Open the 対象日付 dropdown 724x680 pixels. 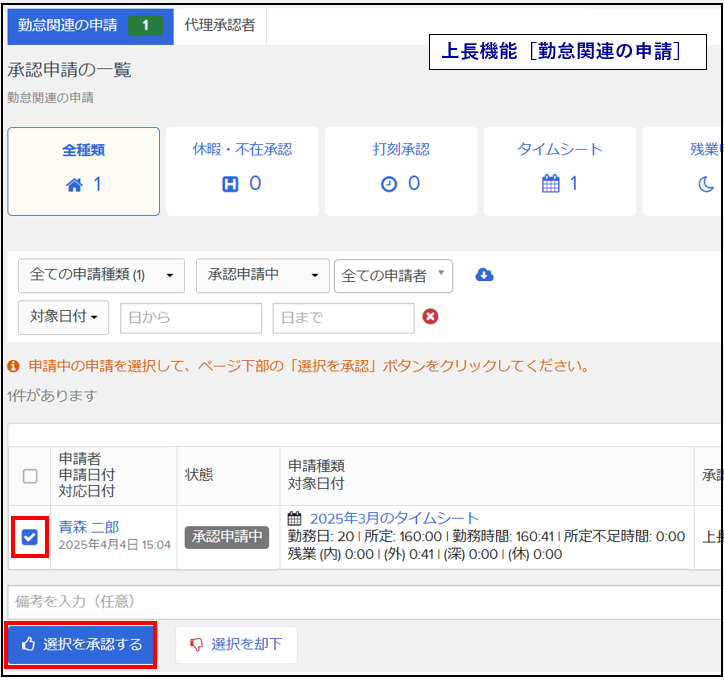pos(63,317)
